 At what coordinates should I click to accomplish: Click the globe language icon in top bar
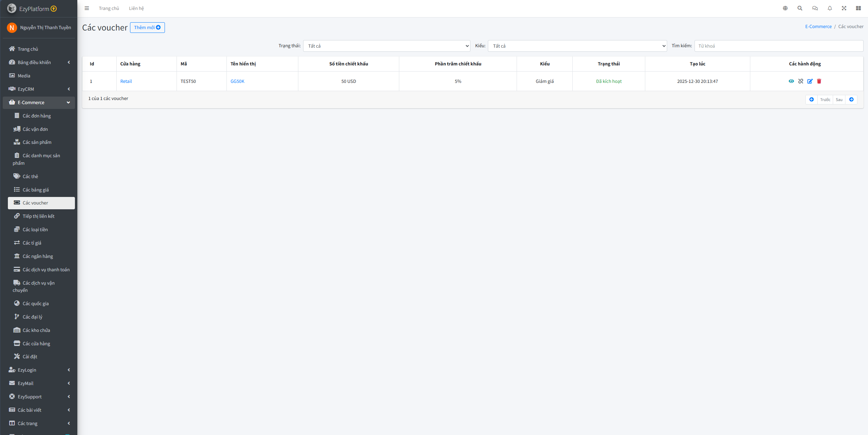tap(785, 8)
